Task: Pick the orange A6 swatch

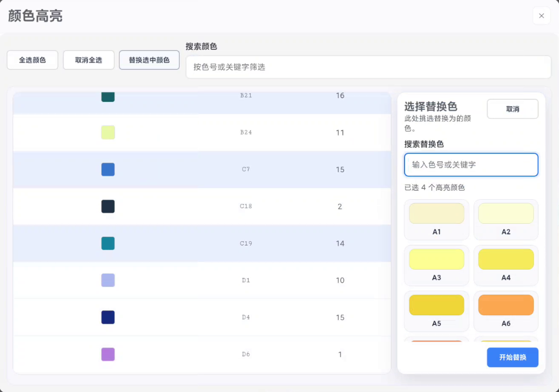Action: pos(505,304)
